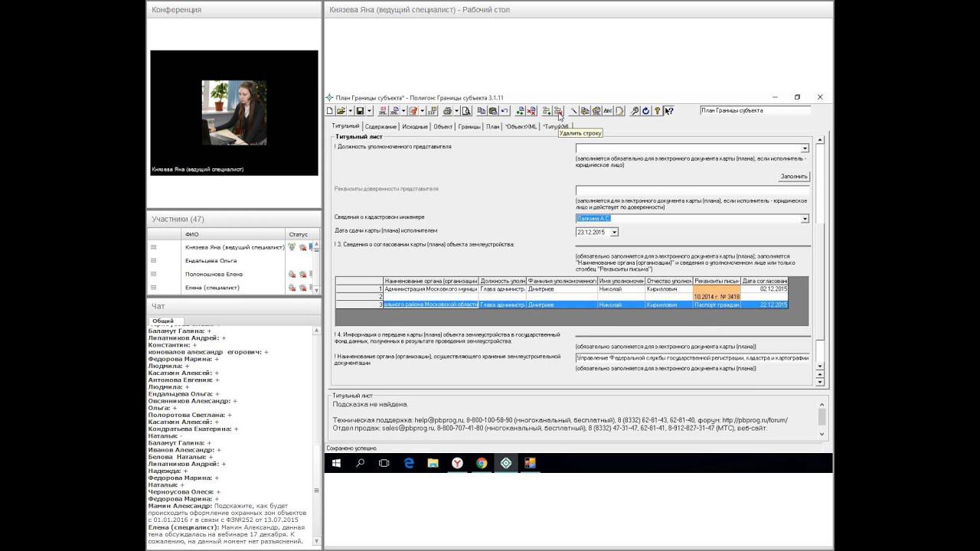Click the What's This arrow-question icon
980x551 pixels.
668,111
